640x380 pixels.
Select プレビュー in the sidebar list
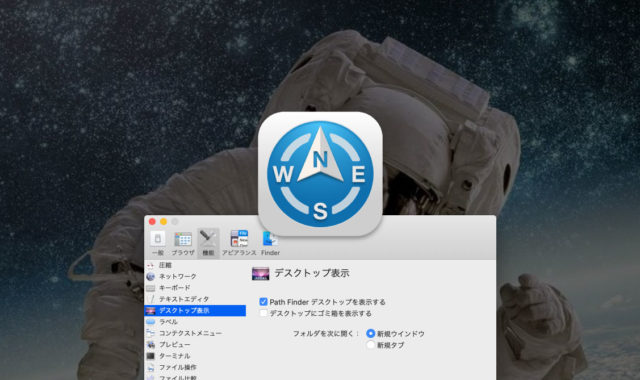click(x=195, y=344)
